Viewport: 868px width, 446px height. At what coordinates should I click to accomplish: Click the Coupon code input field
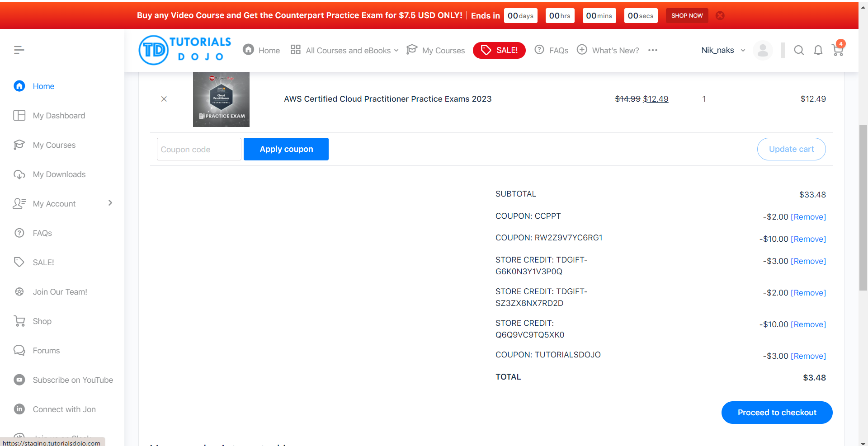pyautogui.click(x=199, y=150)
